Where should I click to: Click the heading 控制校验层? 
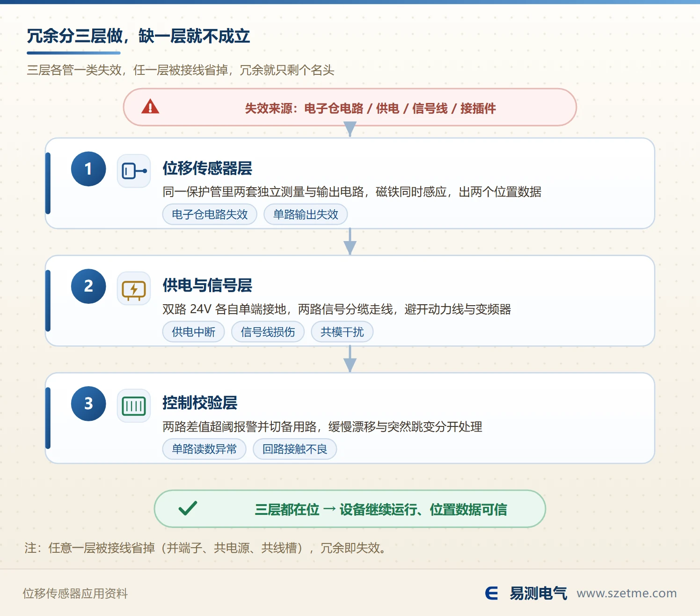pos(200,403)
